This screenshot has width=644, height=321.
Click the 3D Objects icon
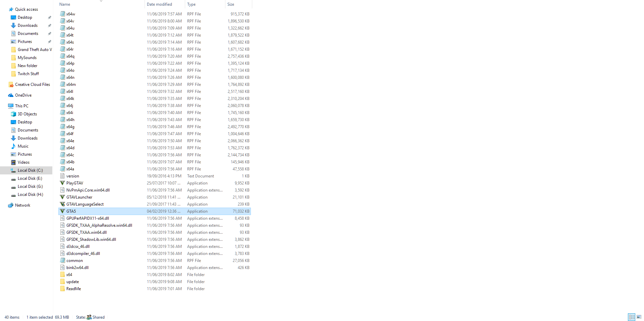(13, 114)
